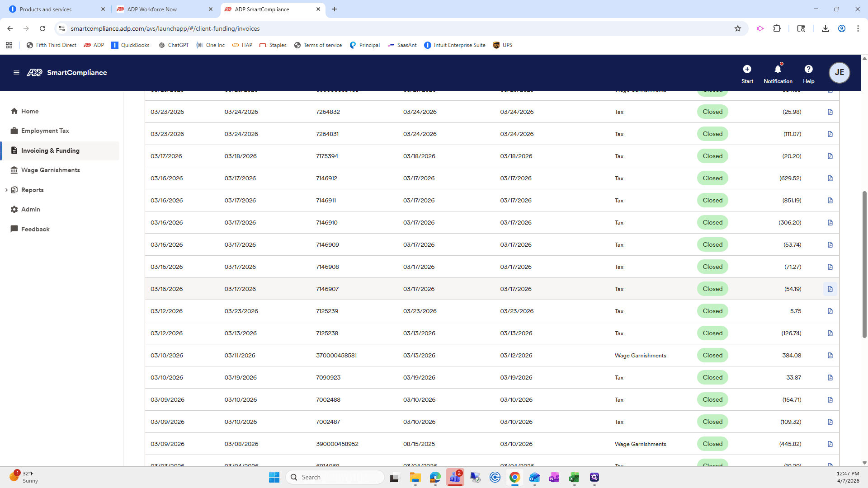
Task: Click Closed status for invoice 7090923
Action: point(712,378)
